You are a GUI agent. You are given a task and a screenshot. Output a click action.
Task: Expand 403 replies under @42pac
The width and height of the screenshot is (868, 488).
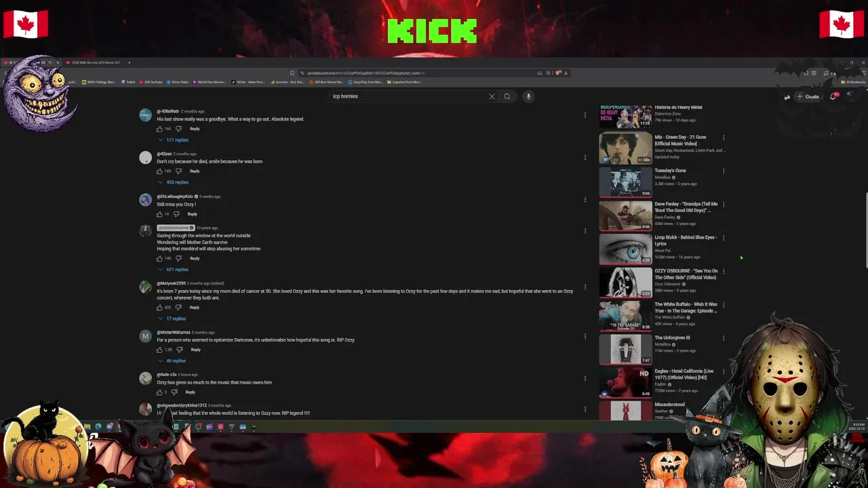(174, 182)
